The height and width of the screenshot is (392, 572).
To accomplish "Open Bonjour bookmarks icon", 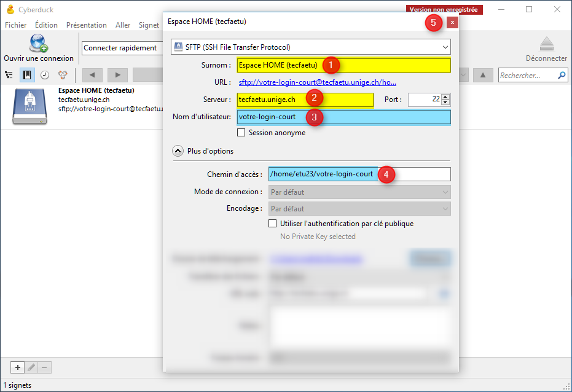I will coord(63,75).
